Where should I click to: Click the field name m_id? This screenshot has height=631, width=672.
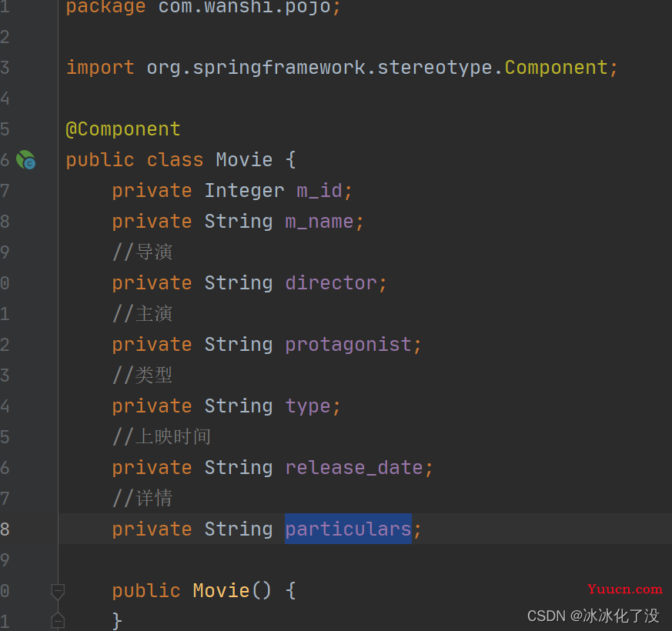[319, 191]
